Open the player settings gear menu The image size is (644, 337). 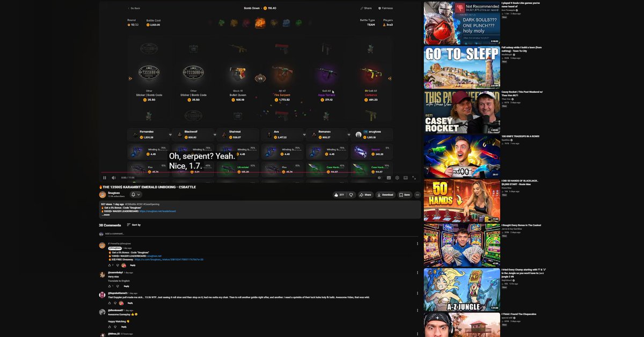coord(397,178)
